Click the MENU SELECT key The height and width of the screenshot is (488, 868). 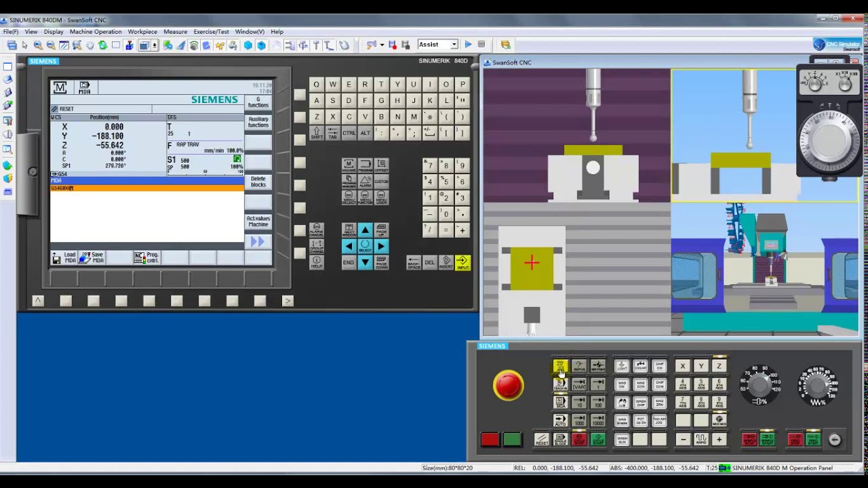click(x=349, y=198)
